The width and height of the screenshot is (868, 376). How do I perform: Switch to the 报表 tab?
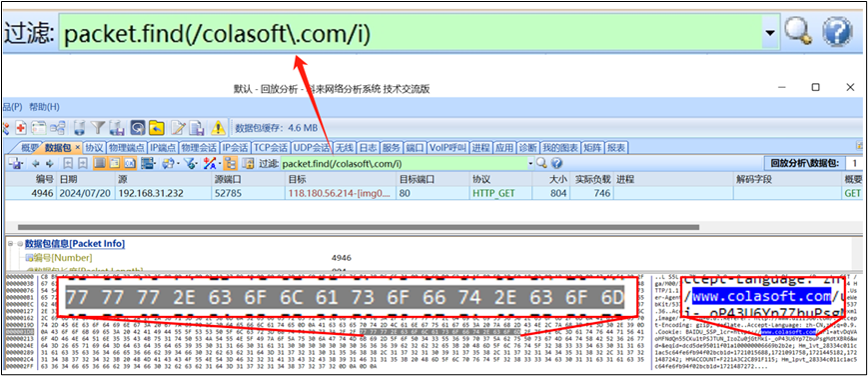[x=616, y=148]
